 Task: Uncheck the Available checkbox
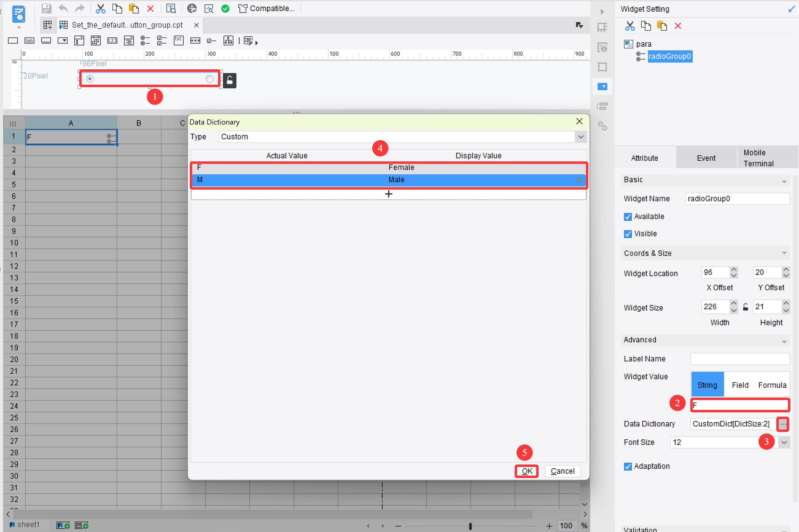pyautogui.click(x=628, y=217)
